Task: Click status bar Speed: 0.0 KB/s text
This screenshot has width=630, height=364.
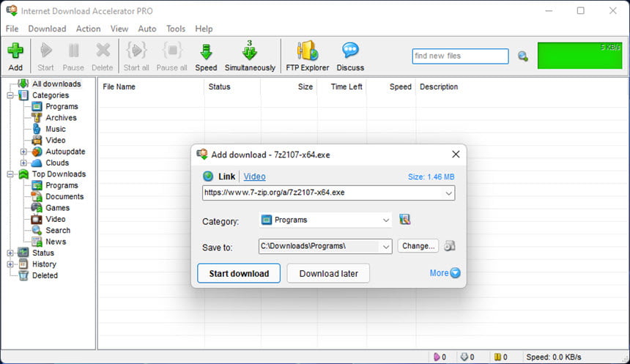Action: (554, 357)
